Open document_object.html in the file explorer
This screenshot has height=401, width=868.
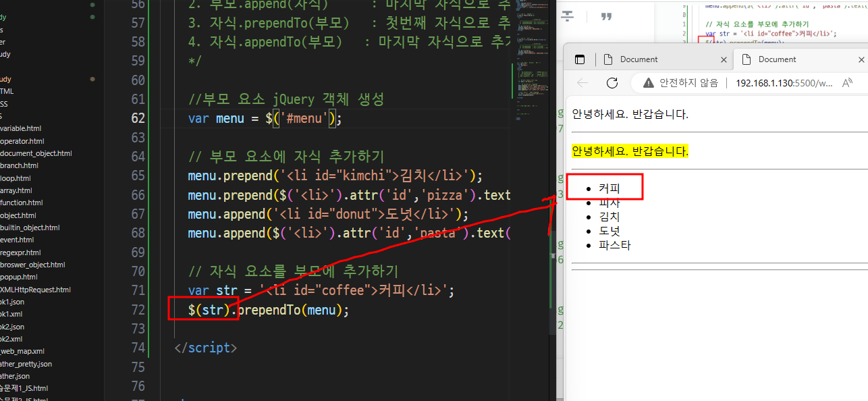point(36,153)
